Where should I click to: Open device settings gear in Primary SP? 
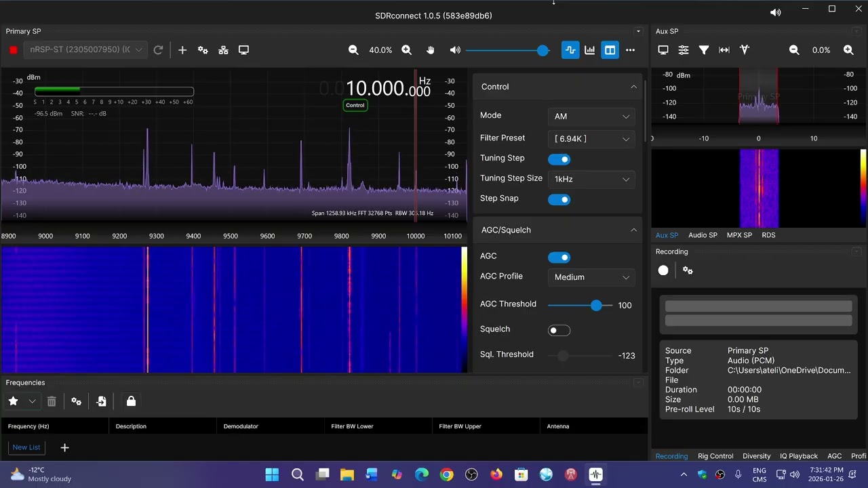coord(203,50)
